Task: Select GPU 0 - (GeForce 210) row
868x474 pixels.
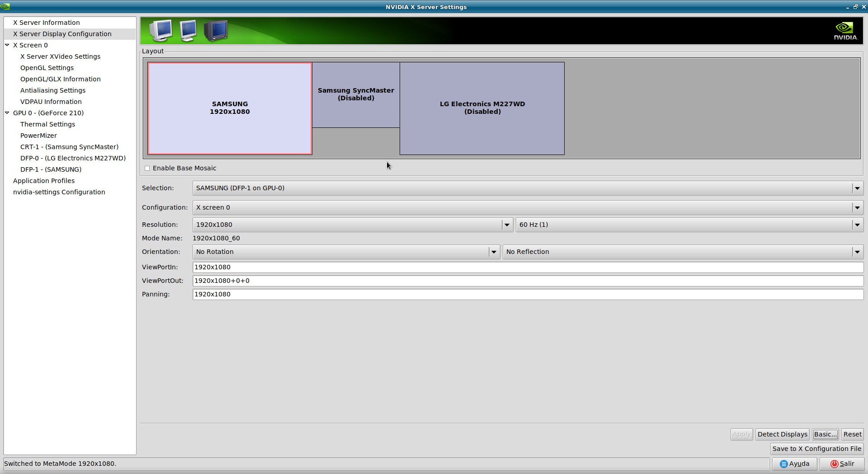Action: click(70, 113)
